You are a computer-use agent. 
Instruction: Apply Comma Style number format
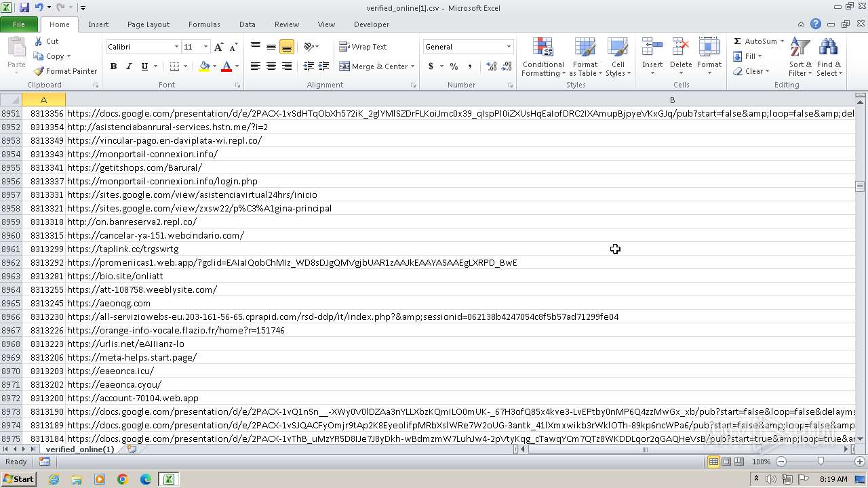(x=469, y=66)
